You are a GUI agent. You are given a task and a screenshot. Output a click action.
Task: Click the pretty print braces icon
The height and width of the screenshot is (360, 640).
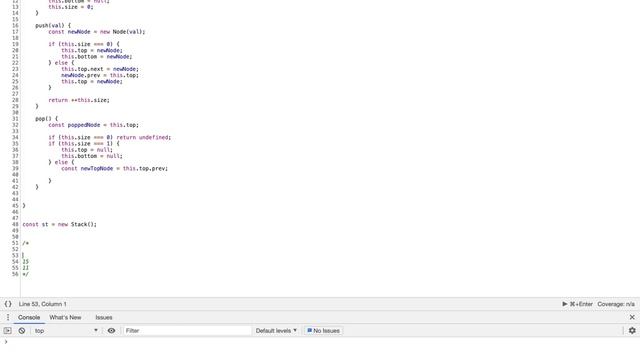point(8,304)
